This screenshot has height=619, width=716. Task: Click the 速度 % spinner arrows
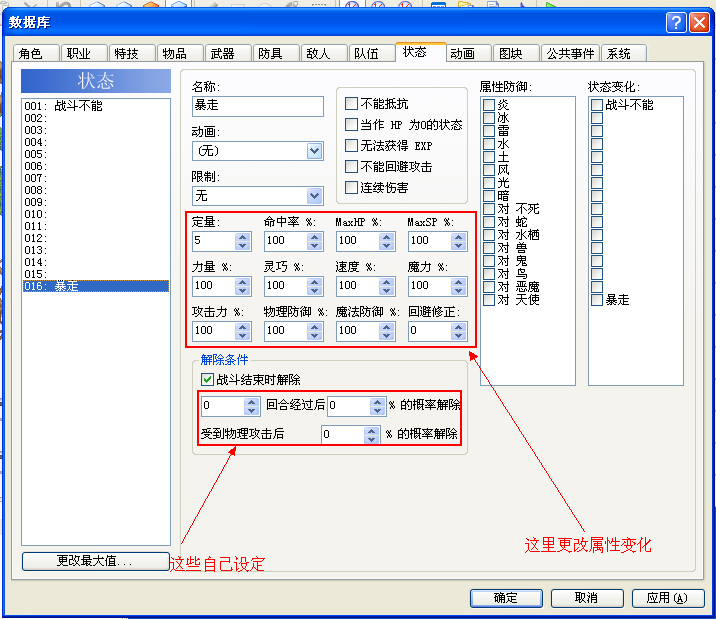click(387, 286)
